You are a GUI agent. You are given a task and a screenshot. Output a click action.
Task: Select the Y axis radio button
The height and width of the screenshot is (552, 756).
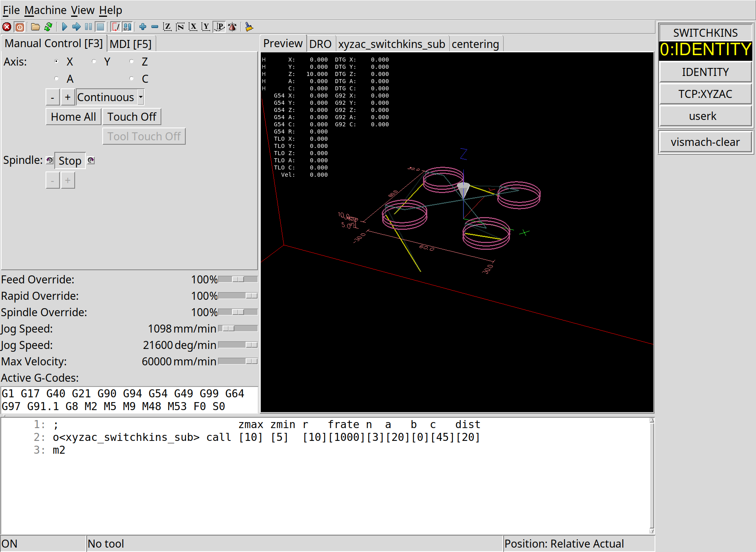pyautogui.click(x=94, y=62)
